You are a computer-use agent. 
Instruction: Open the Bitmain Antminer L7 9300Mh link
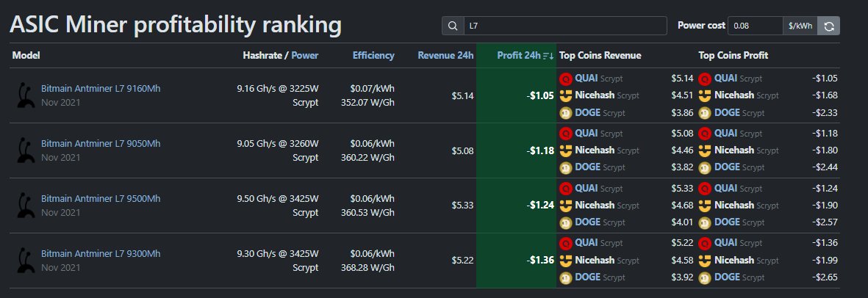click(x=101, y=254)
